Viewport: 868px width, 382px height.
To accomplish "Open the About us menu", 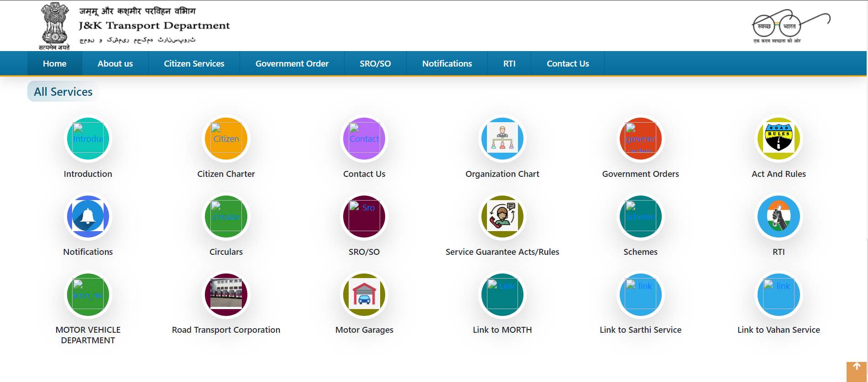I will [x=115, y=63].
